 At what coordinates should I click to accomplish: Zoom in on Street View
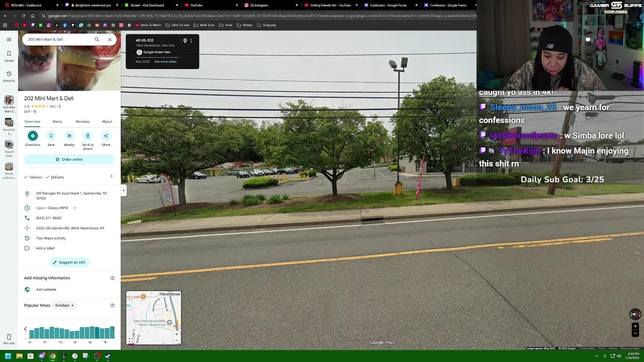(635, 326)
